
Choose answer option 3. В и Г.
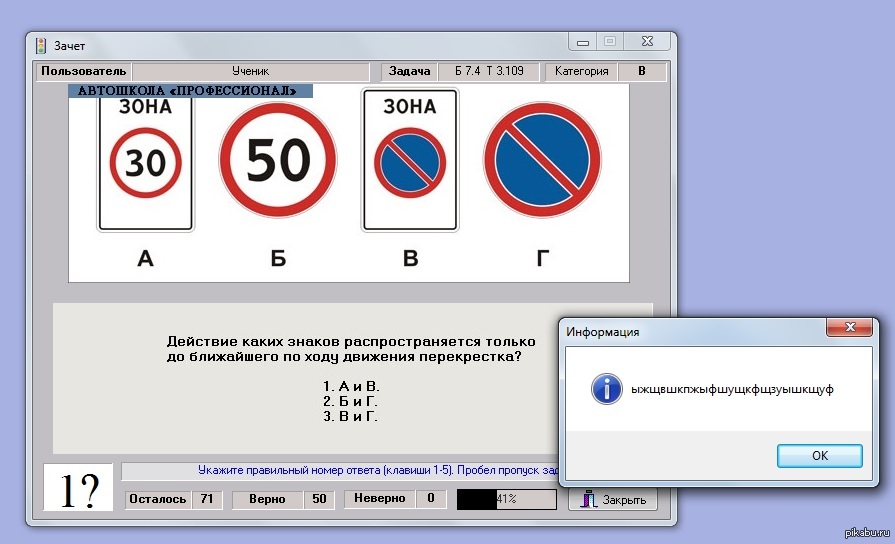351,416
